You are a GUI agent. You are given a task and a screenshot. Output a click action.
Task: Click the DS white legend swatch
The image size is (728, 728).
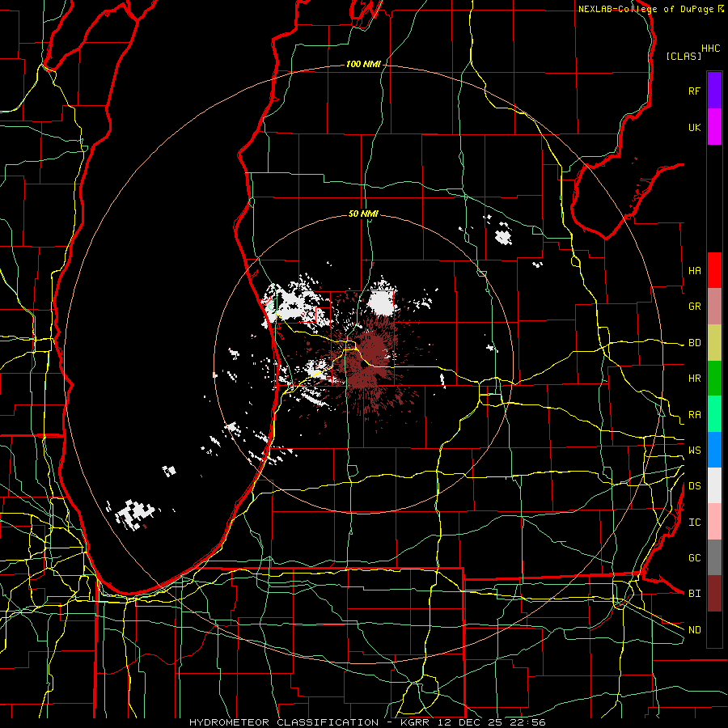[714, 485]
